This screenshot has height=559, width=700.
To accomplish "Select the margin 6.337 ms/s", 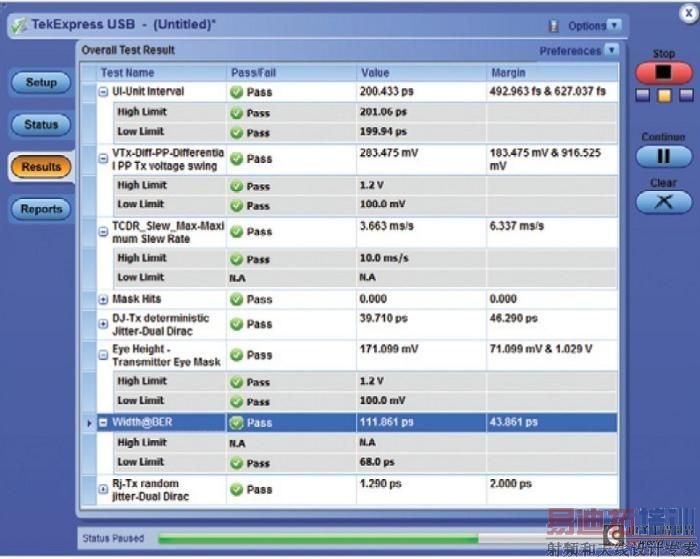I will (x=517, y=226).
